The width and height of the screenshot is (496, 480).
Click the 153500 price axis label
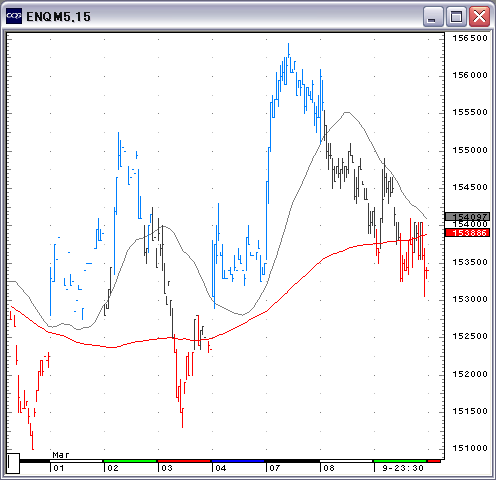[x=470, y=262]
